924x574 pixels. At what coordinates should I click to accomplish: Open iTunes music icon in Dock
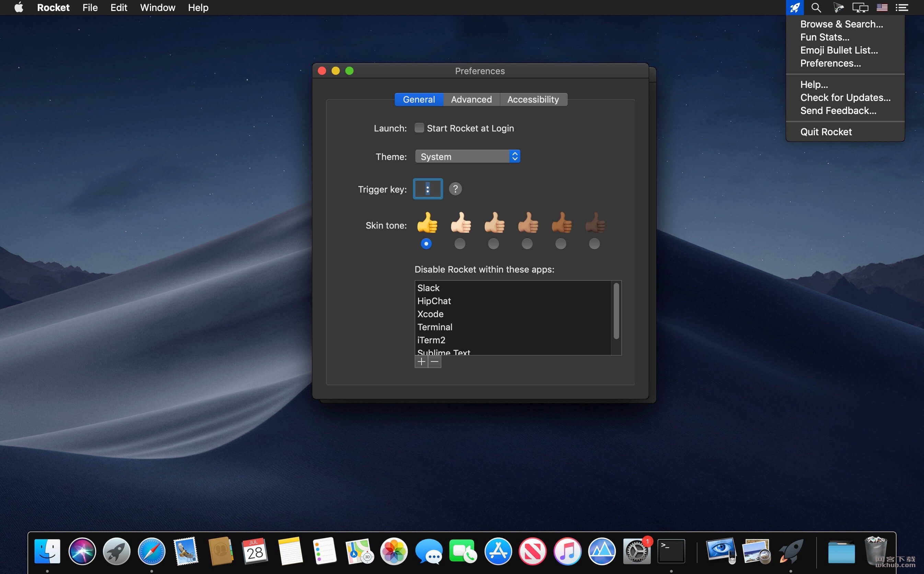pyautogui.click(x=567, y=551)
